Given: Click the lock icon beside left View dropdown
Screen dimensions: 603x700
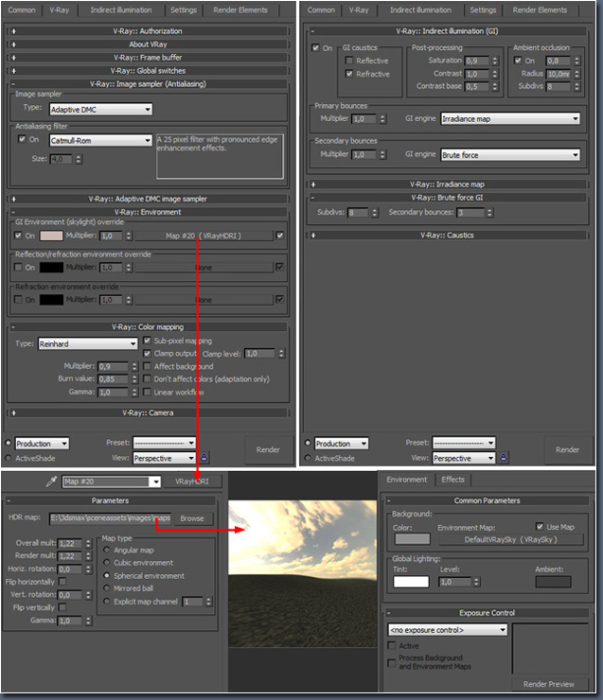Looking at the screenshot, I should tap(204, 459).
